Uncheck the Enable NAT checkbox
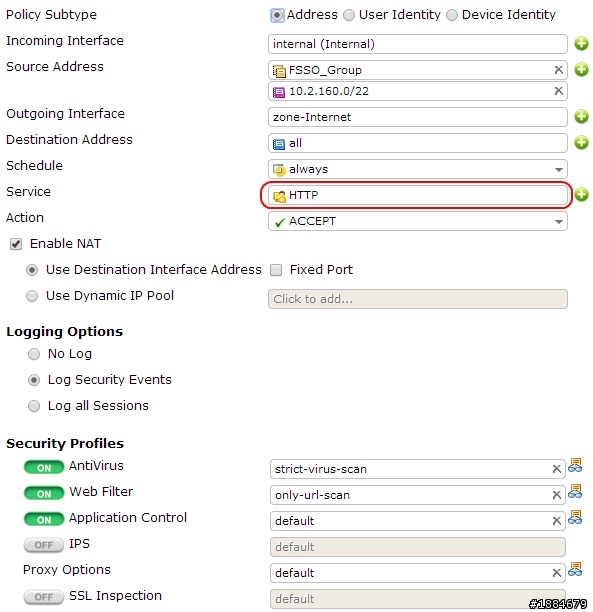 pyautogui.click(x=16, y=244)
